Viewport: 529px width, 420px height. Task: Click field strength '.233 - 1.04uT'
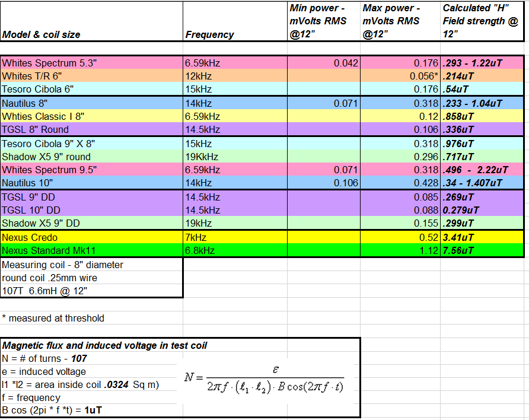(x=482, y=103)
